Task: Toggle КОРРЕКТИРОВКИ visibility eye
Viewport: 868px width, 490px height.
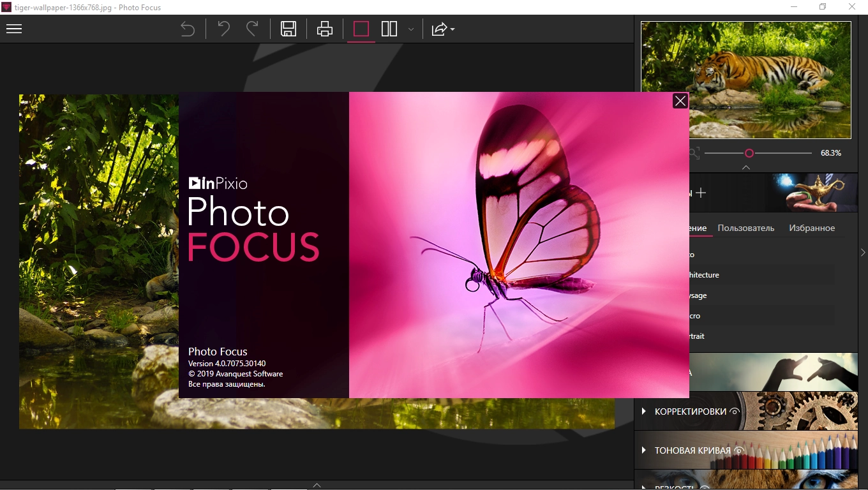Action: click(735, 412)
